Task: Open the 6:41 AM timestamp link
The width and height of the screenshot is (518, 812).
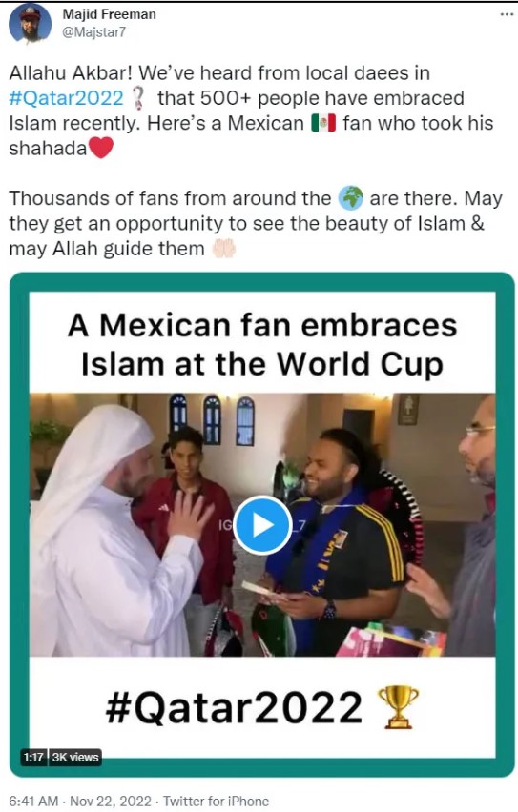Action: [x=33, y=801]
